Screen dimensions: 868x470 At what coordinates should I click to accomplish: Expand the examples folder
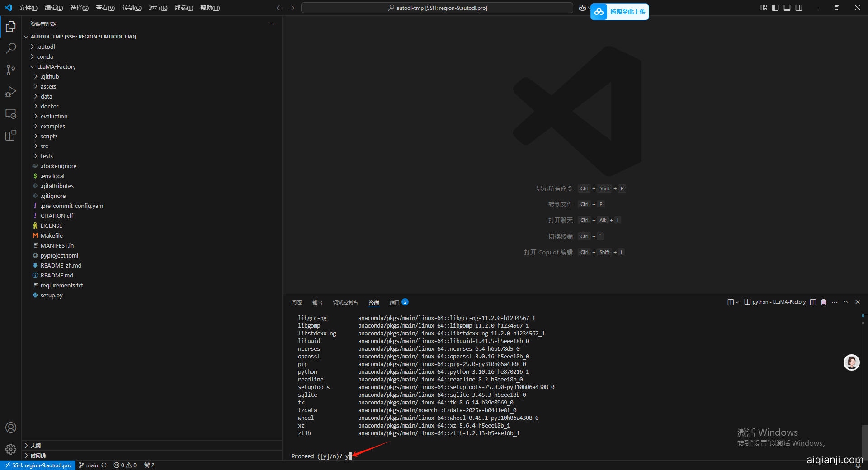pyautogui.click(x=52, y=126)
